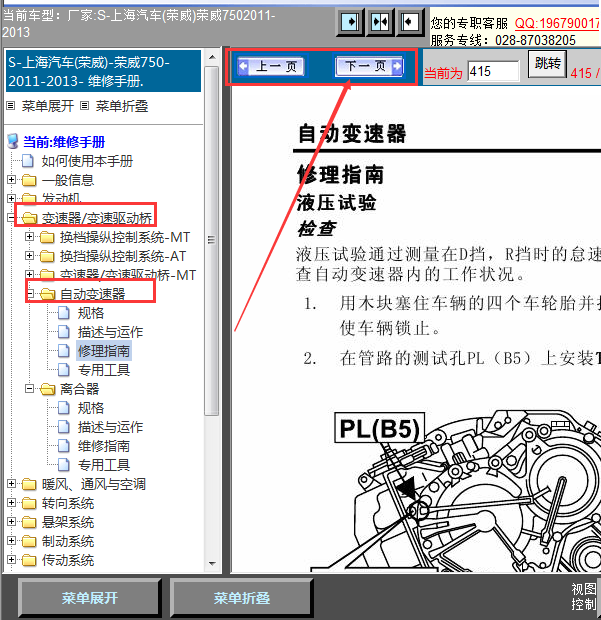The width and height of the screenshot is (601, 620).
Task: Click the tree panel scrollbar thumb
Action: [212, 240]
